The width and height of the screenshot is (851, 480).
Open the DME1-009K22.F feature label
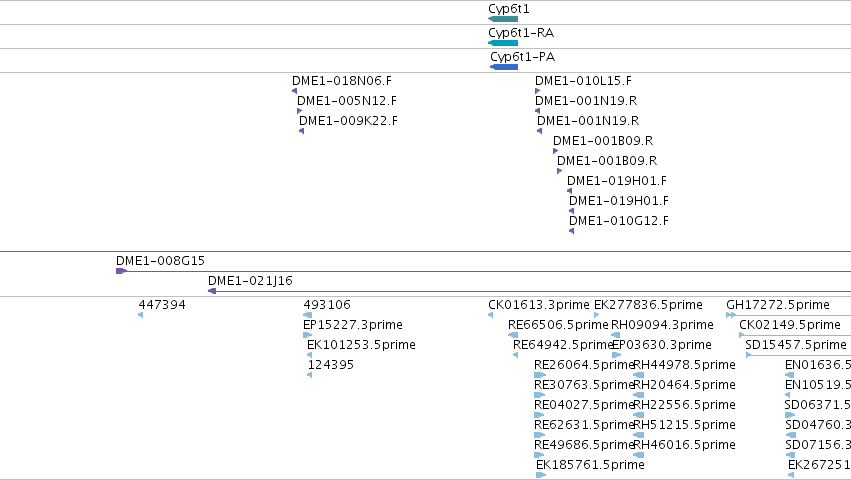pos(348,121)
